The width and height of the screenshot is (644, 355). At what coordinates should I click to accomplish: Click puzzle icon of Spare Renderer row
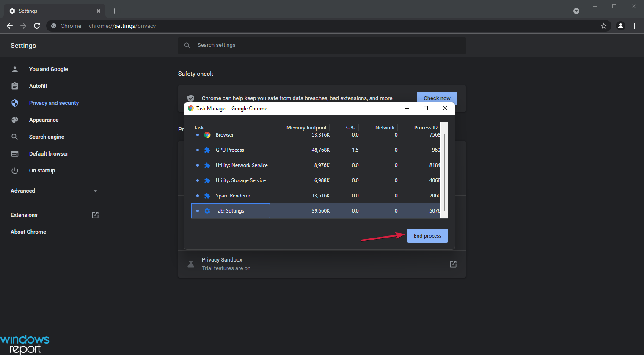pyautogui.click(x=207, y=196)
